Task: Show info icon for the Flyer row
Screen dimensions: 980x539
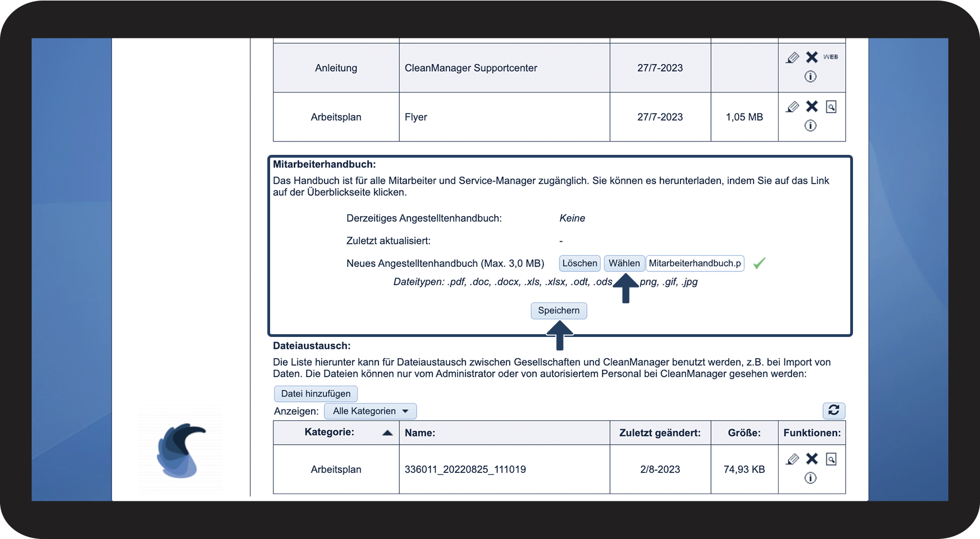Action: tap(810, 126)
